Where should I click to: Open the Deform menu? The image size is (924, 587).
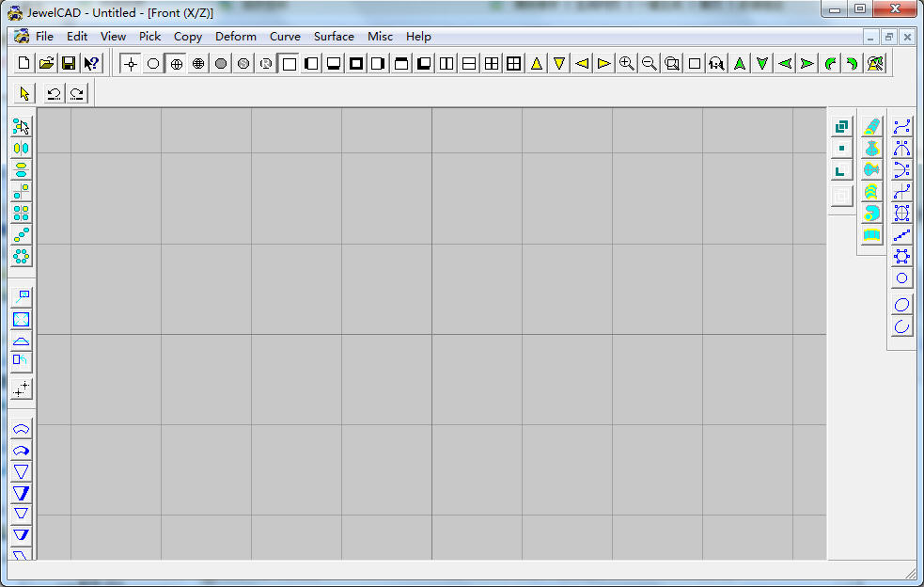(x=235, y=36)
